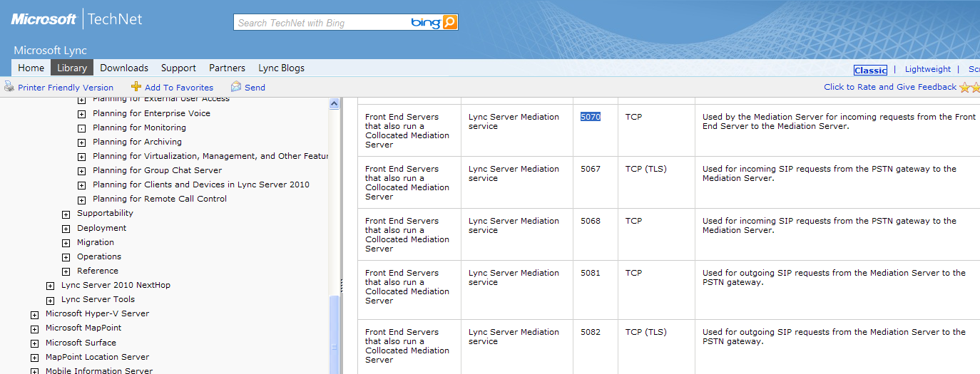This screenshot has width=980, height=374.
Task: Switch to Lightweight view
Action: [928, 69]
